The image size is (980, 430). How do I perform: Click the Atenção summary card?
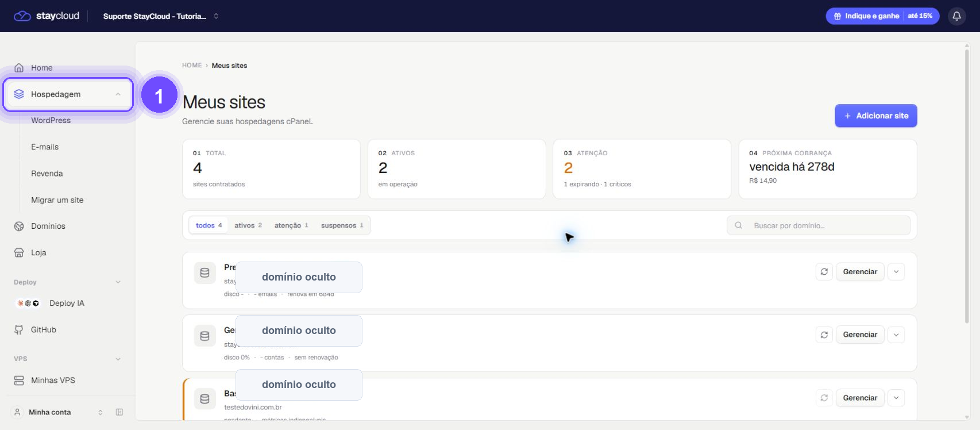point(642,169)
